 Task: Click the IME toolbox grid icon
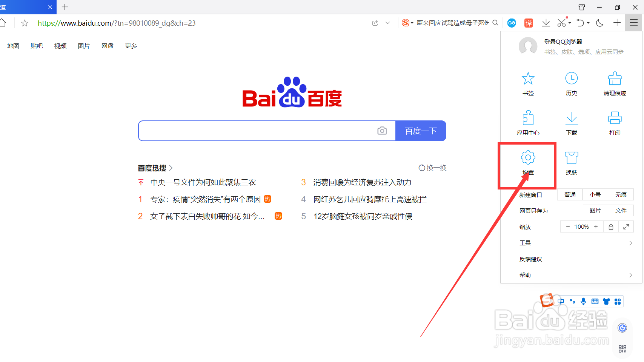(x=618, y=301)
